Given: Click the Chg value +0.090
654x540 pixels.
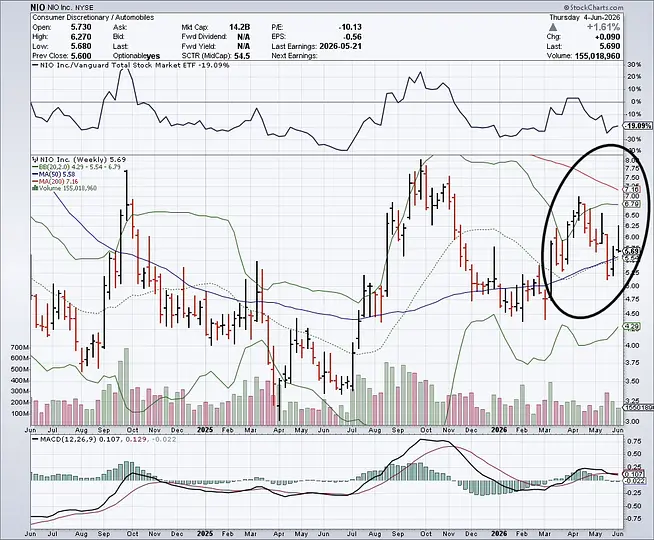Looking at the screenshot, I should point(608,37).
